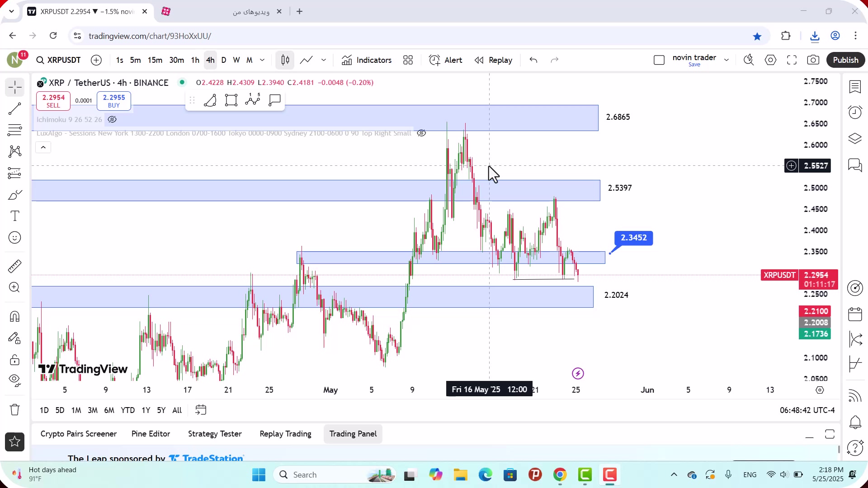Select the crosshair cursor tool
Viewport: 868px width, 488px height.
[15, 87]
